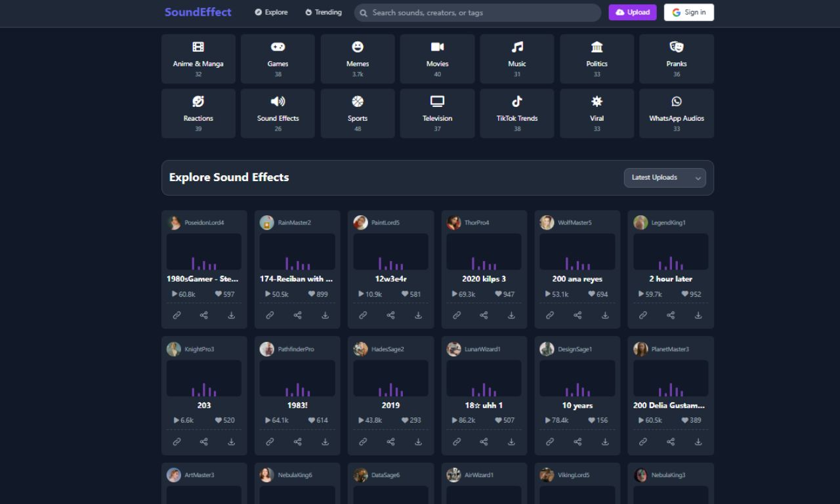
Task: Browse the WhatsApp Audios category
Action: [676, 114]
